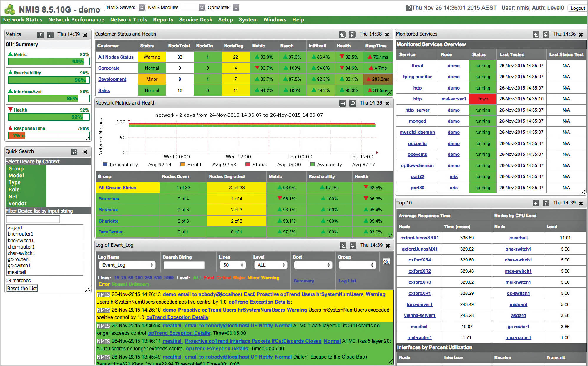Click the refresh icon in Metrics panel

50,35
